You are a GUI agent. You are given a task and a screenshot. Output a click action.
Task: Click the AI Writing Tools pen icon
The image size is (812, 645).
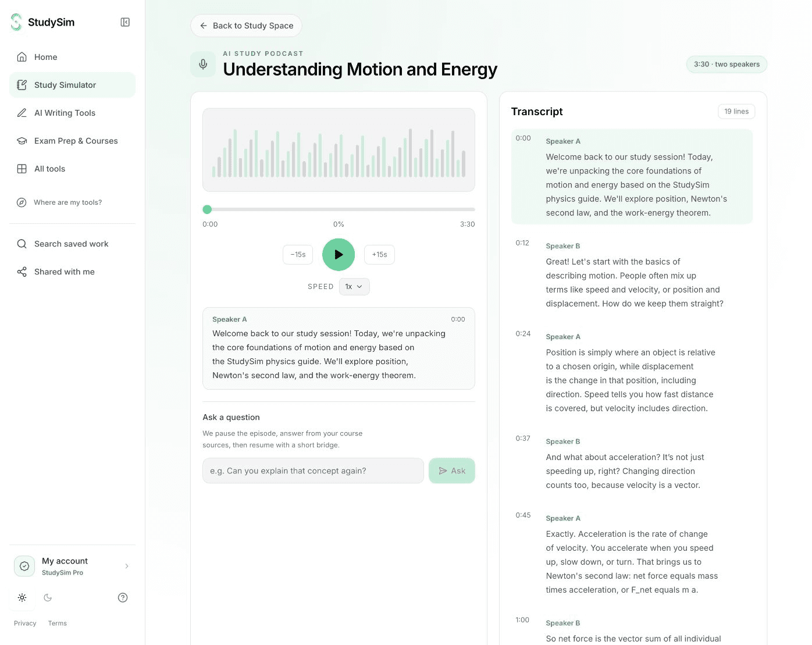coord(22,113)
